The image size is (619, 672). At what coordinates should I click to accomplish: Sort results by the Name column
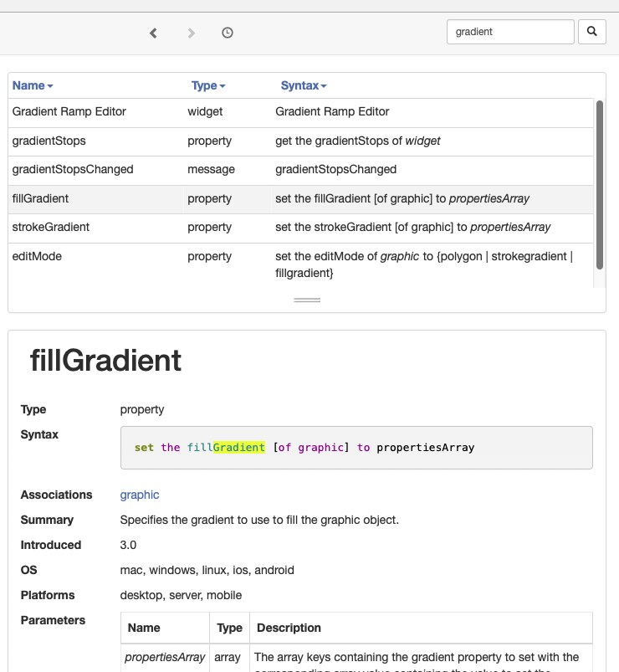tap(33, 85)
